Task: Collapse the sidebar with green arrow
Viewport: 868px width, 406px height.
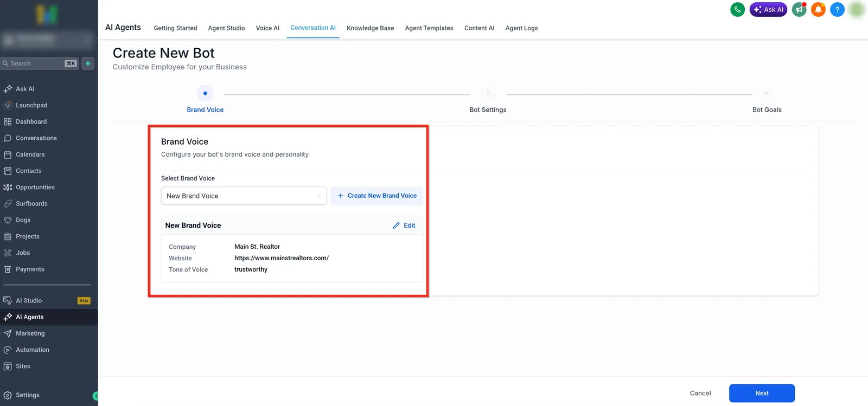Action: click(95, 396)
